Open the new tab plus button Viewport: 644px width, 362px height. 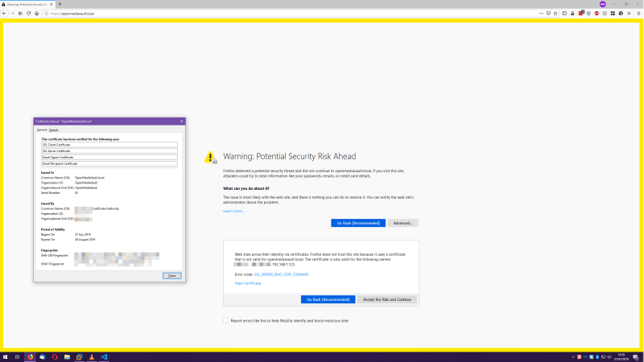tap(60, 4)
